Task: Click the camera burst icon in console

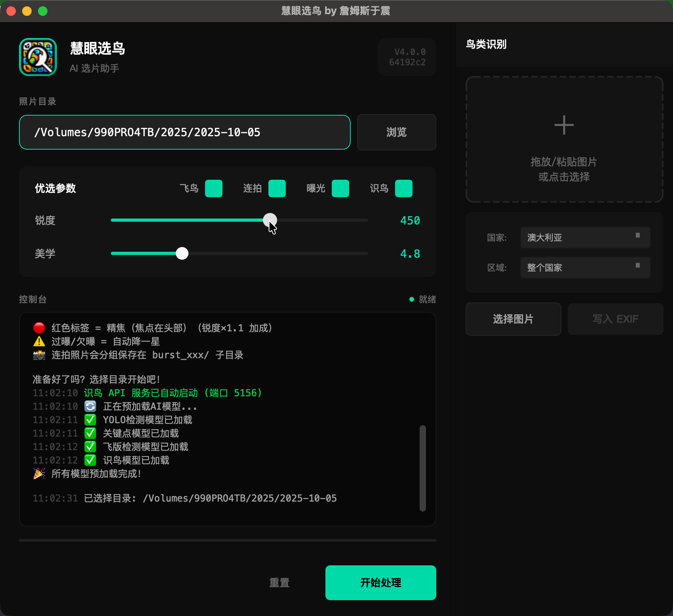Action: [39, 355]
